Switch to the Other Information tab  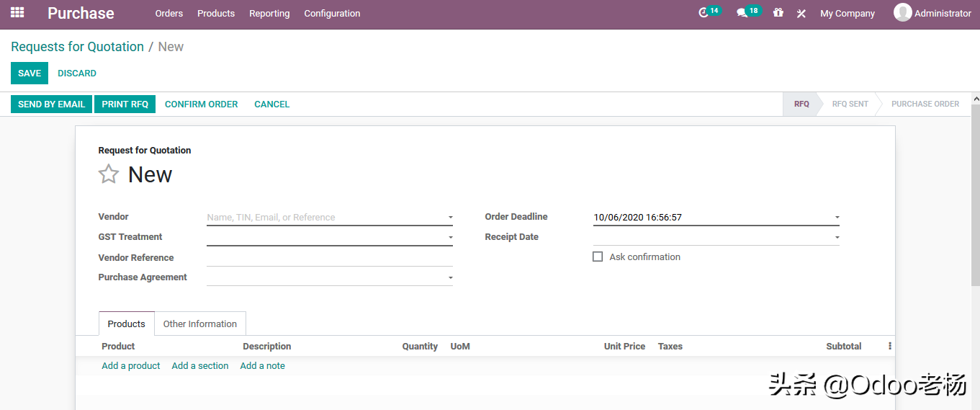pos(200,324)
